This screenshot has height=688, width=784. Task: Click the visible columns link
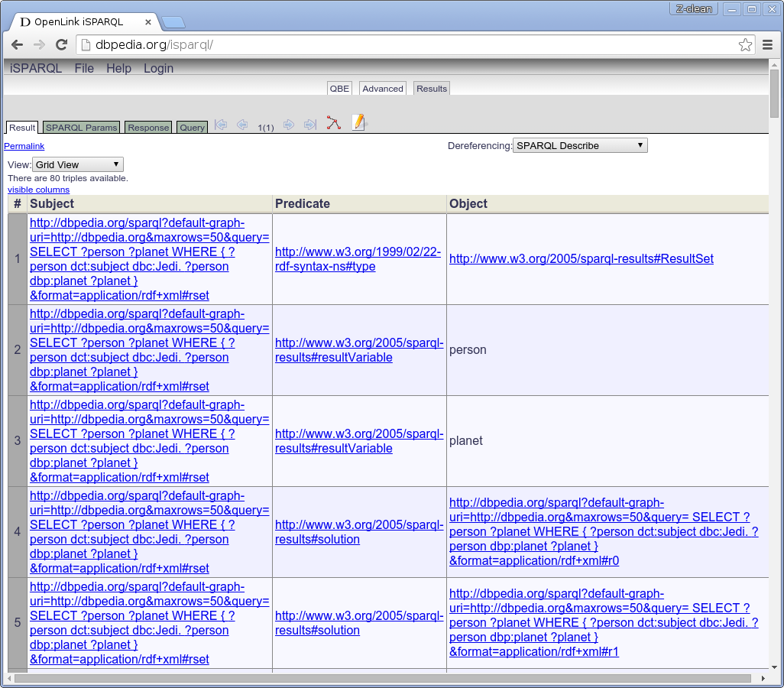[38, 190]
